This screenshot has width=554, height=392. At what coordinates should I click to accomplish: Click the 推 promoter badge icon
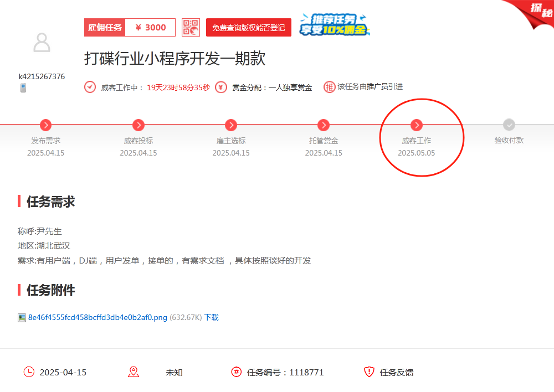click(329, 87)
